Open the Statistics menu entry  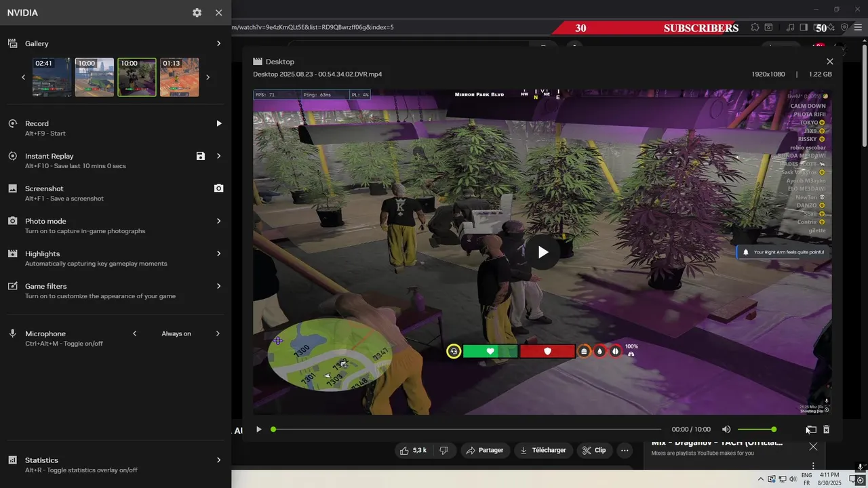[x=115, y=464]
